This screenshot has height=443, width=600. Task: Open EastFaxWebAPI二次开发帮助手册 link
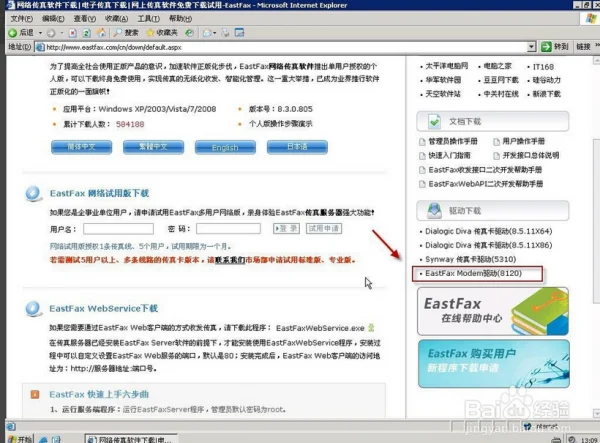click(x=486, y=184)
